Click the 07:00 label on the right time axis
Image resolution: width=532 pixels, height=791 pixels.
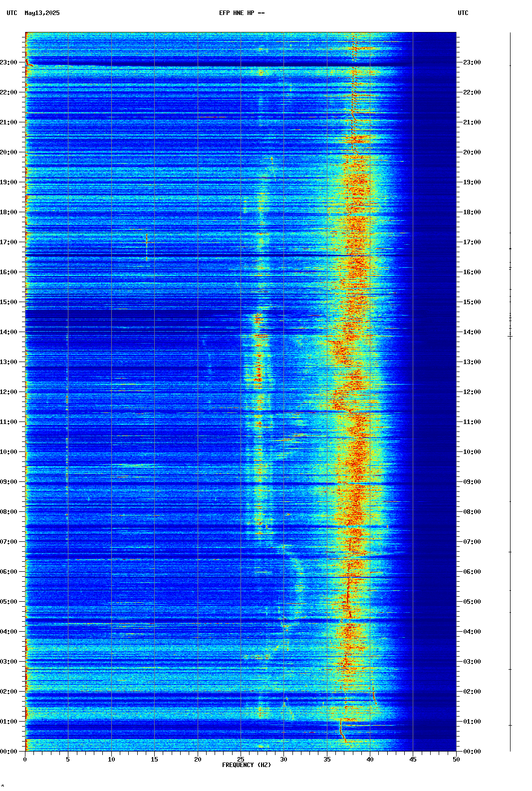[x=472, y=542]
